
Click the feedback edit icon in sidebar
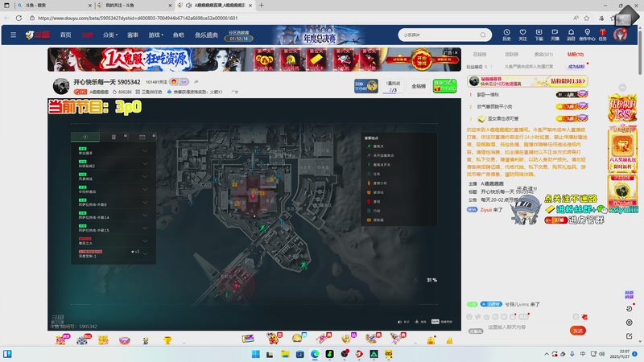click(x=630, y=336)
